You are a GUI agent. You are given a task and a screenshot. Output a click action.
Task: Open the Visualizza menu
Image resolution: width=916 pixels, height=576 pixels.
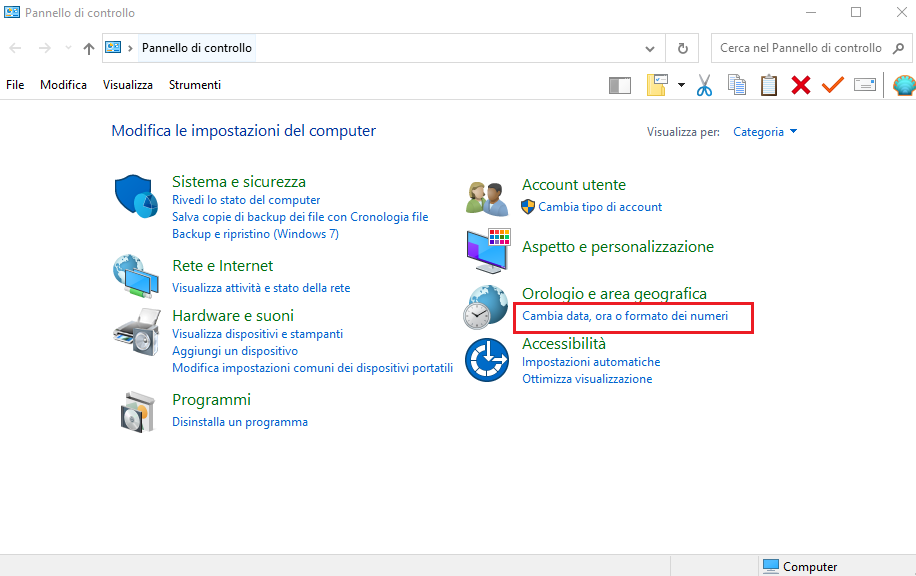tap(128, 85)
